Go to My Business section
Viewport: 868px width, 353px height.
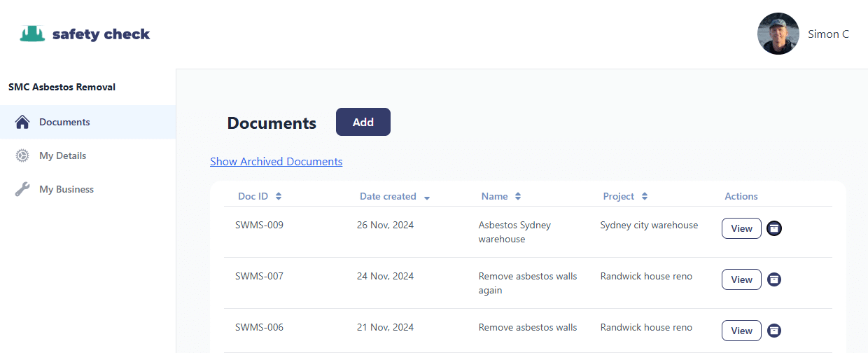click(x=66, y=189)
